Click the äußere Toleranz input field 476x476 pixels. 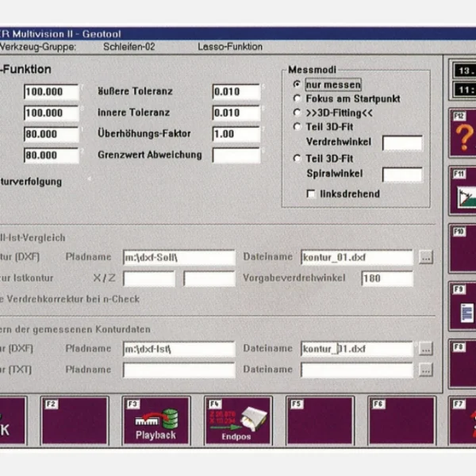pyautogui.click(x=236, y=92)
